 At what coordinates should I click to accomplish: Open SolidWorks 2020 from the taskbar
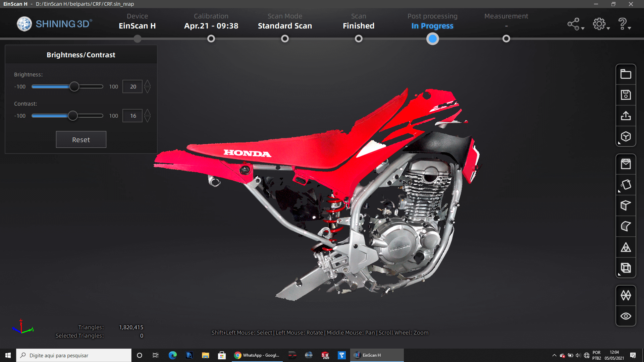325,355
